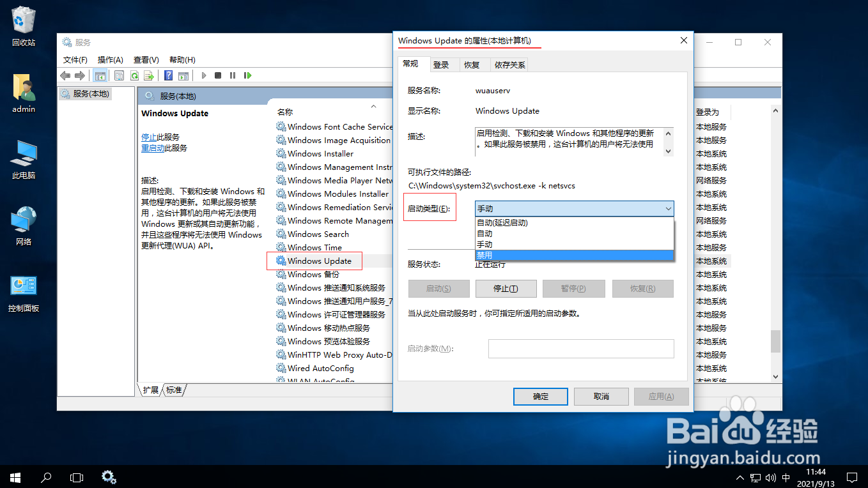Open Help with the blue question-mark icon
Viewport: 868px width, 488px height.
pyautogui.click(x=169, y=75)
